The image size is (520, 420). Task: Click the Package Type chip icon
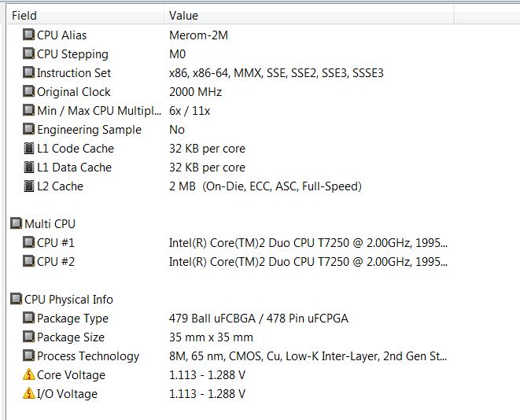point(29,319)
